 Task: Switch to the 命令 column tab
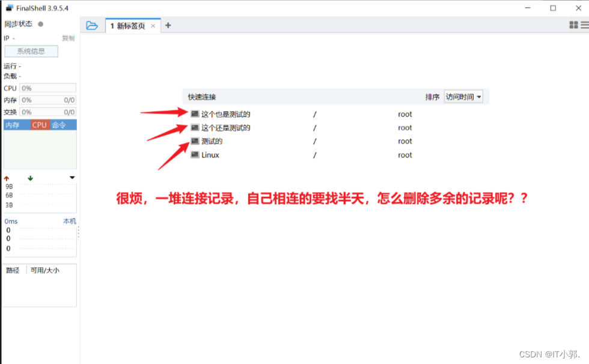(x=59, y=125)
